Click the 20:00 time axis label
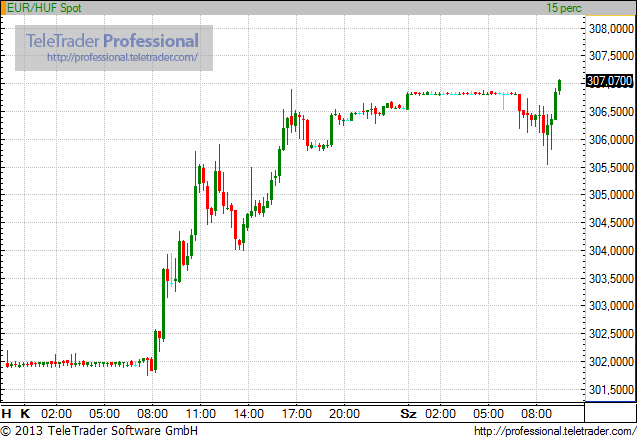 click(344, 414)
